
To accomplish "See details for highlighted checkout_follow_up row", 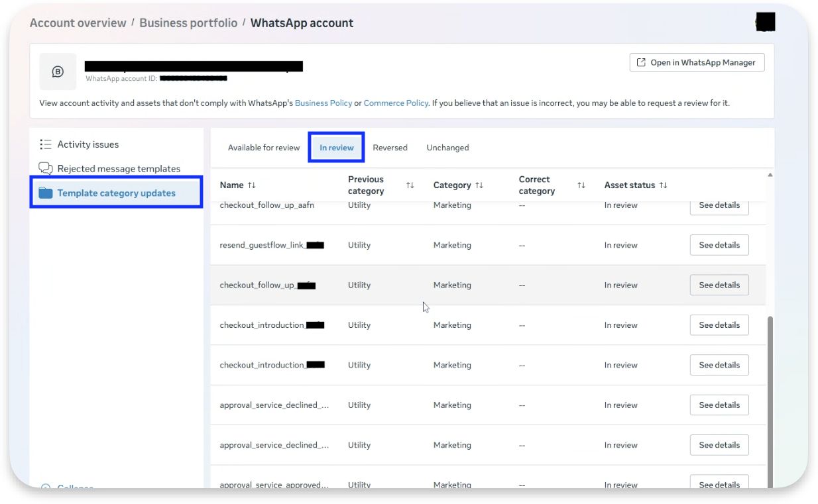I will [x=719, y=285].
